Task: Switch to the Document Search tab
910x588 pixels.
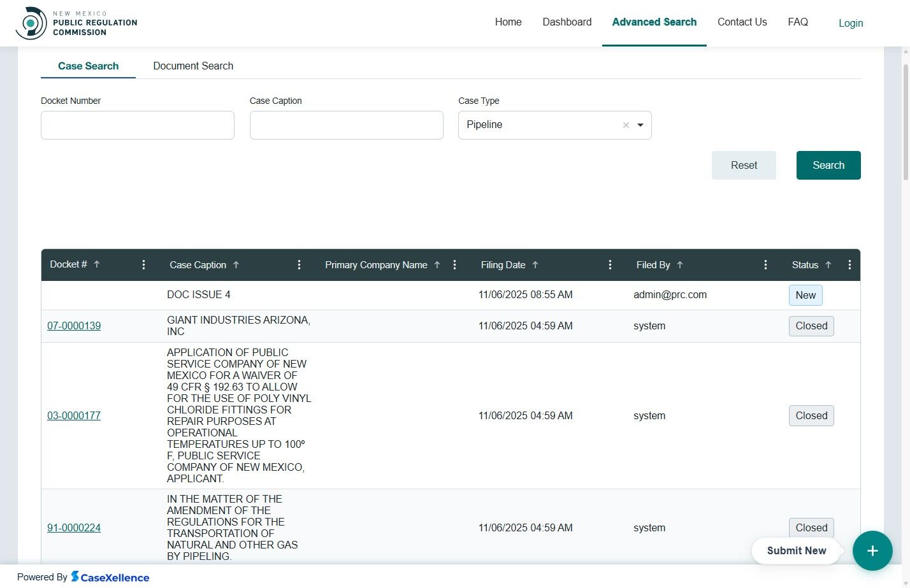Action: [193, 66]
